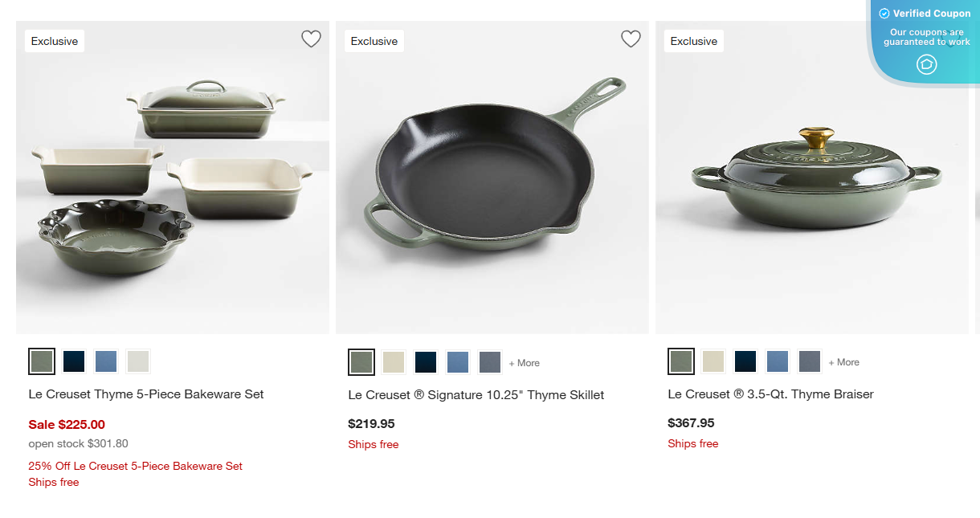Show more color options for the Thyme Braiser
This screenshot has height=518, width=980.
pos(843,363)
